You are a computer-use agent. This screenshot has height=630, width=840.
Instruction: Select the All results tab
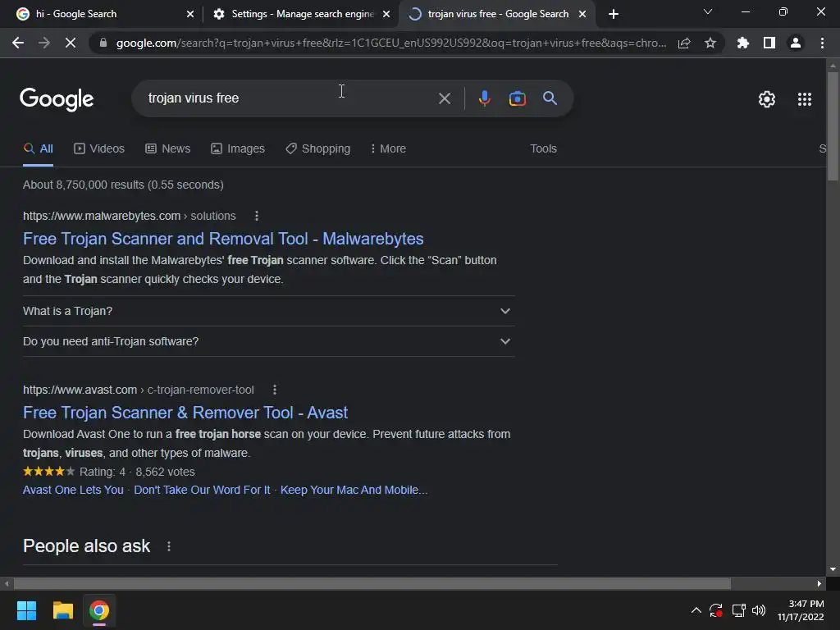pos(38,149)
